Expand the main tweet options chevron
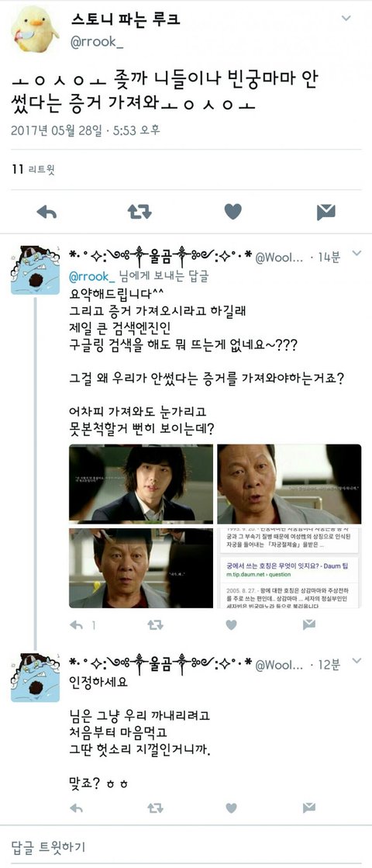Screen dimensions: 372x868 click(346, 19)
